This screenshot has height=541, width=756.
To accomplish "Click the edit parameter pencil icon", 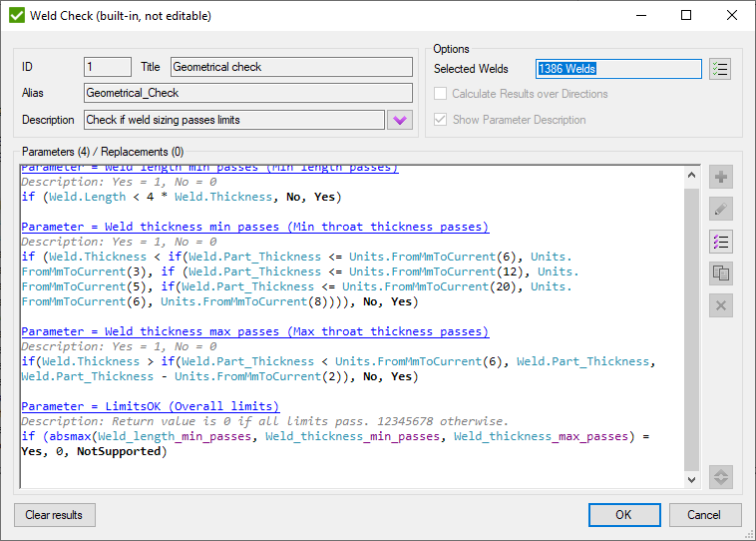I will 720,210.
